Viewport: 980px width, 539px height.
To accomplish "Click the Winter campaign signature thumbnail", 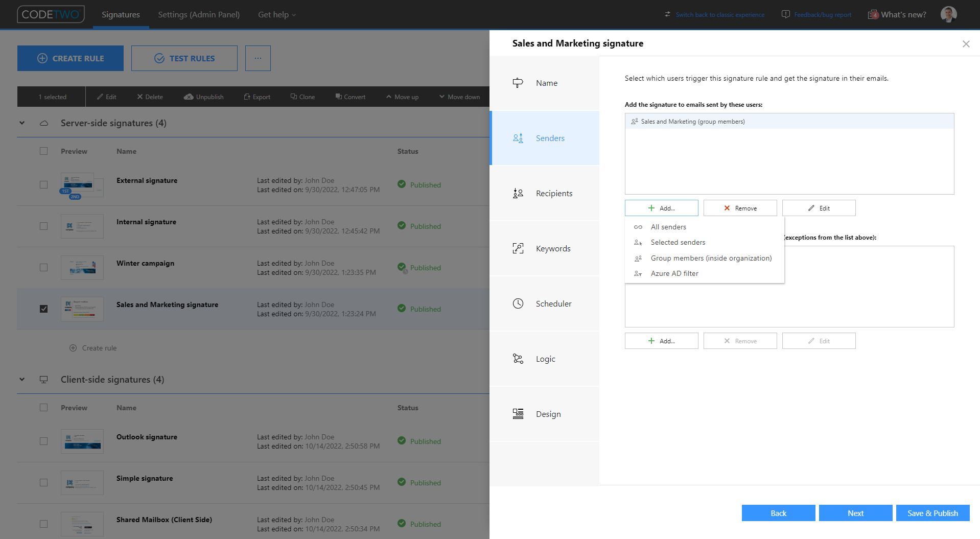I will tap(82, 267).
